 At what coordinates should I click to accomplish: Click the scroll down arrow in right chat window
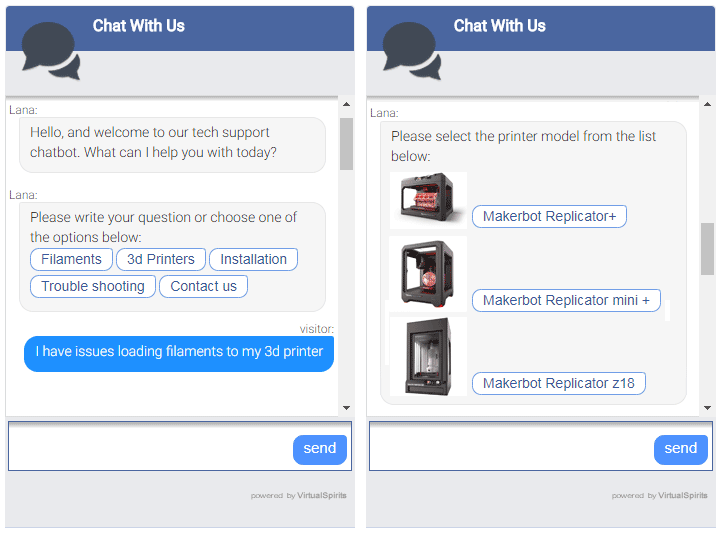pyautogui.click(x=707, y=408)
